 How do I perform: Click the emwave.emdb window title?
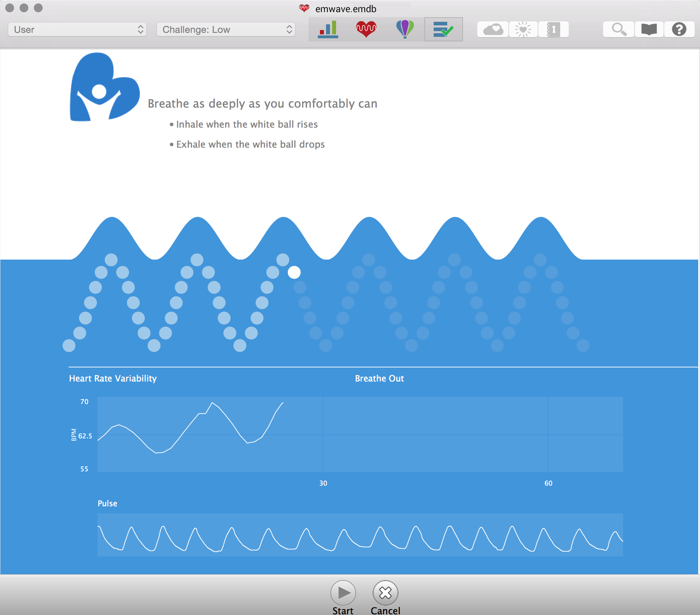point(346,9)
